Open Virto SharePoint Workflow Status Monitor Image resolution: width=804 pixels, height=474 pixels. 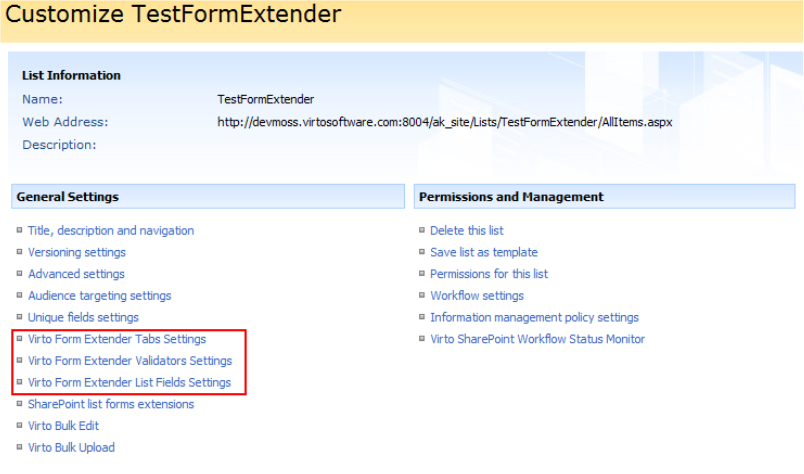pyautogui.click(x=537, y=339)
